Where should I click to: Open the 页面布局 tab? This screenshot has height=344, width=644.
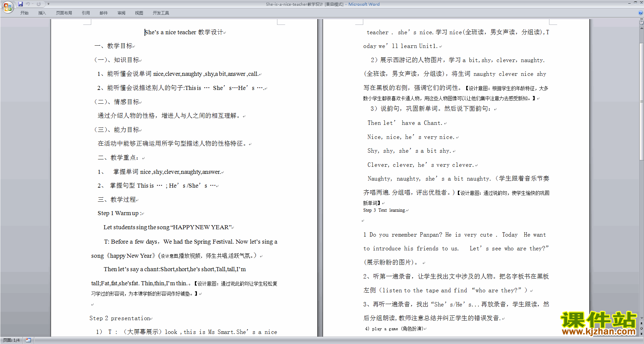64,13
